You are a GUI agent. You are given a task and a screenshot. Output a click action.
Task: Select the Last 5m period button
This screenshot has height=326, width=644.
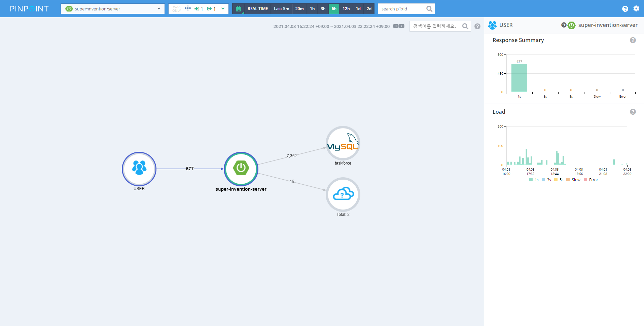(x=281, y=9)
